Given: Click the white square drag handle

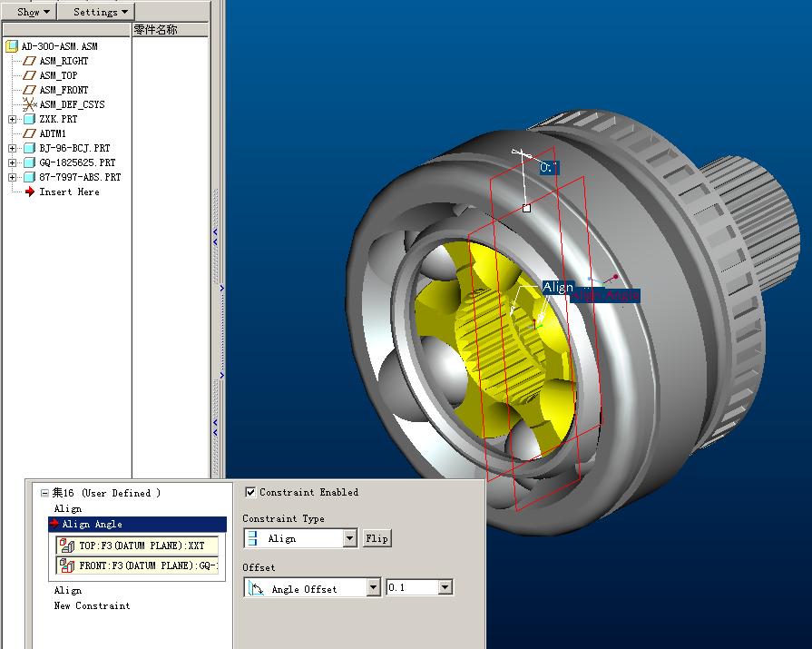Looking at the screenshot, I should pyautogui.click(x=526, y=208).
